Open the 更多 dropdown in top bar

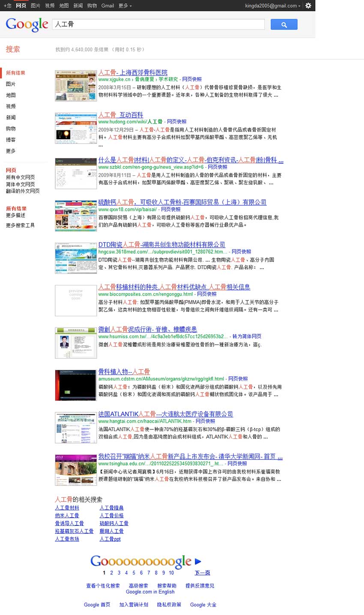tap(125, 6)
